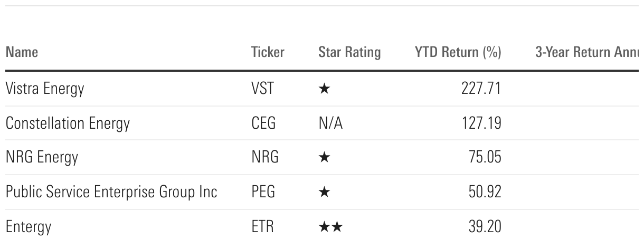The image size is (644, 249).
Task: Sort table by Ticker column header
Action: coord(268,52)
